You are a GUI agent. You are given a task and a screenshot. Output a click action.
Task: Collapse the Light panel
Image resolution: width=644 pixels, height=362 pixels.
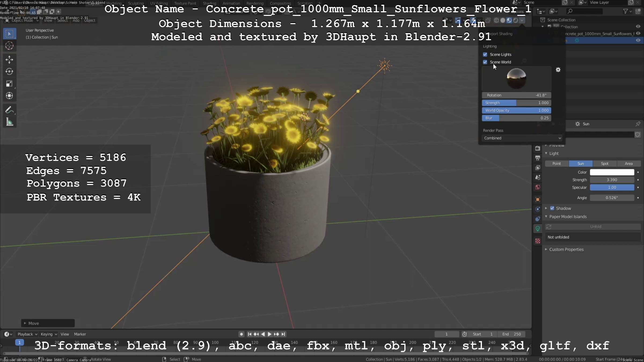(546, 153)
